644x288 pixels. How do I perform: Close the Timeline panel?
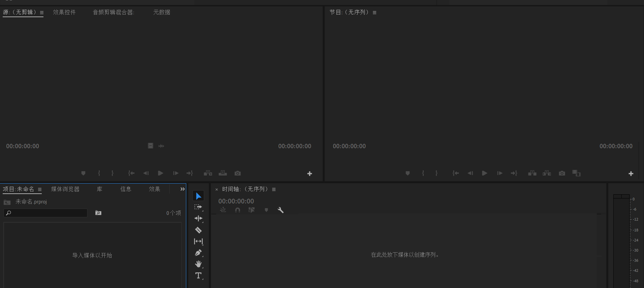coord(217,190)
